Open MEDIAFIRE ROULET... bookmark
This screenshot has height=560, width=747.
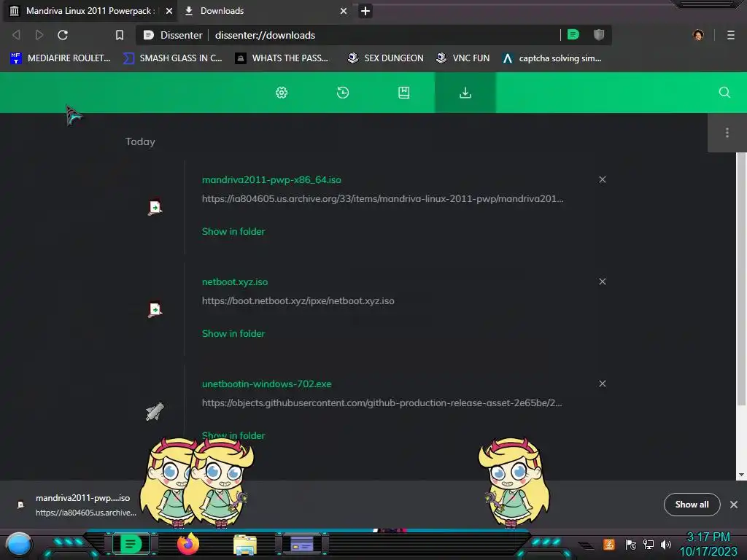[60, 58]
